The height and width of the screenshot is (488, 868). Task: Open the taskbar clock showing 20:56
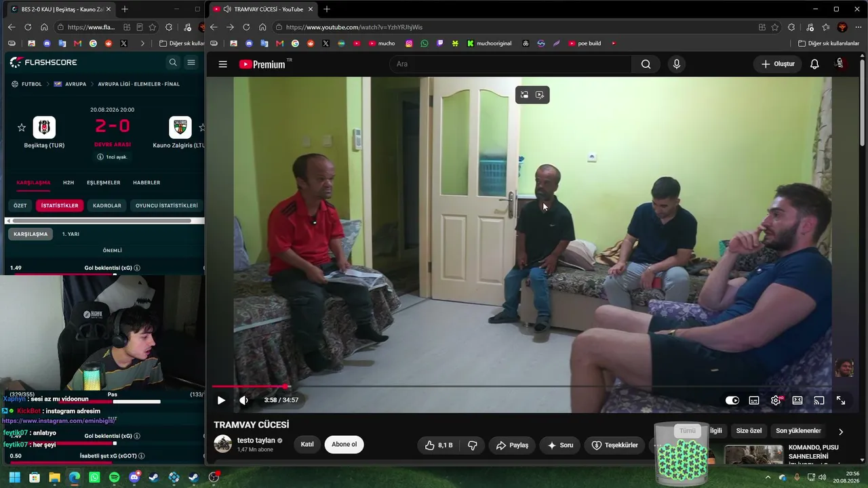[846, 477]
